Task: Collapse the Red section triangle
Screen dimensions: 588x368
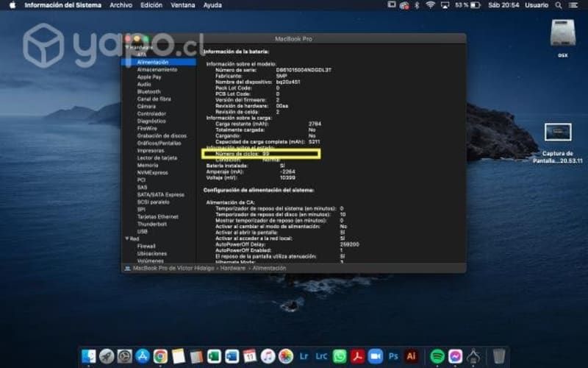Action: click(x=126, y=238)
